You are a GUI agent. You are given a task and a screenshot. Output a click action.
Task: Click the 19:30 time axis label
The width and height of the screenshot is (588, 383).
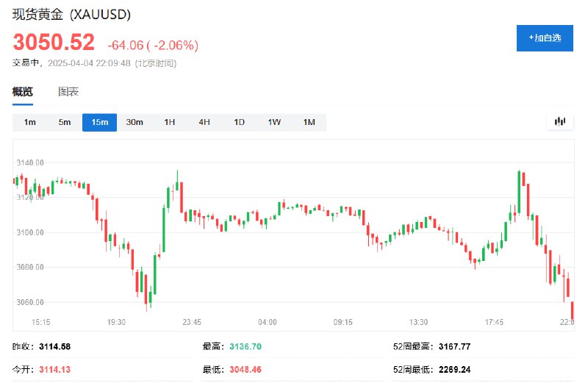tap(116, 322)
